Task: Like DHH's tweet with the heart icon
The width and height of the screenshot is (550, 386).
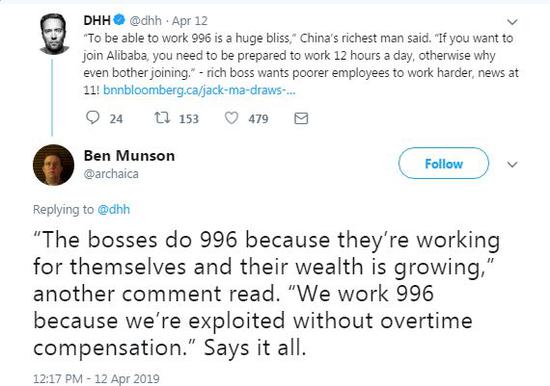Action: 232,118
